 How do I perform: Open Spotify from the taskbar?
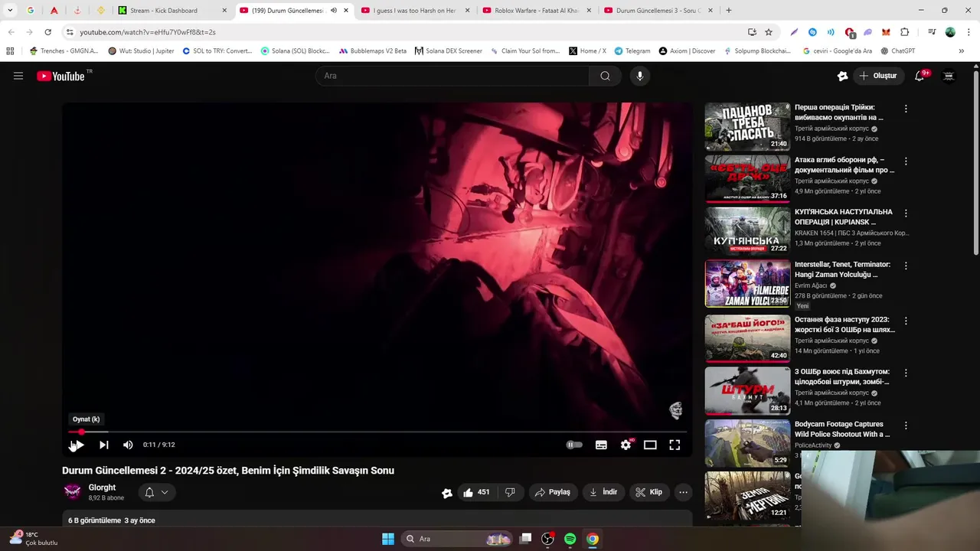point(570,539)
